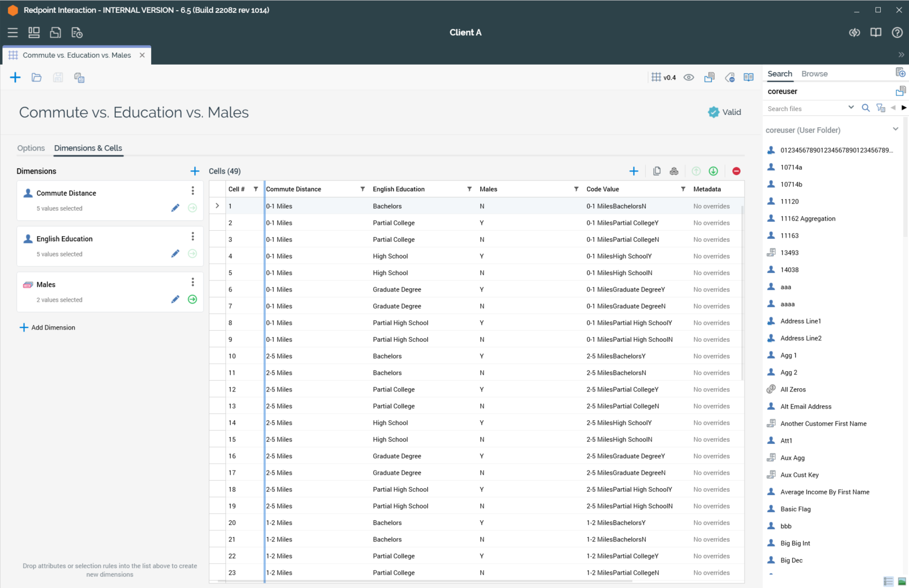This screenshot has height=588, width=909.
Task: Click the red remove cell icon
Action: coord(736,171)
